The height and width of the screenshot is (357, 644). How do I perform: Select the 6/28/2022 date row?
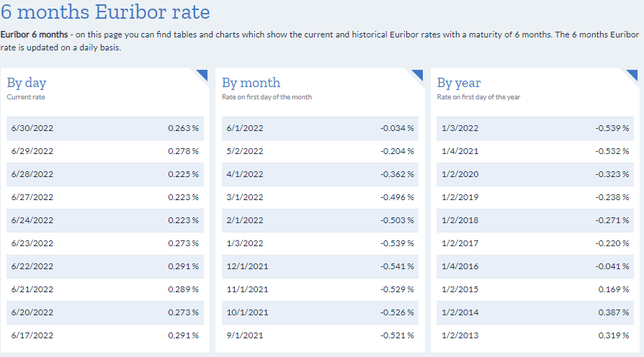point(105,174)
